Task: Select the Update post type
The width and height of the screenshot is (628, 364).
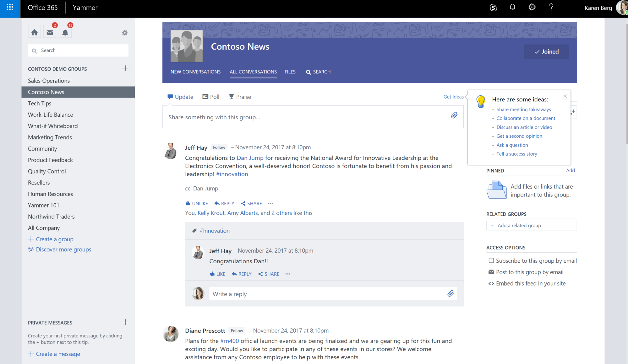Action: [180, 97]
